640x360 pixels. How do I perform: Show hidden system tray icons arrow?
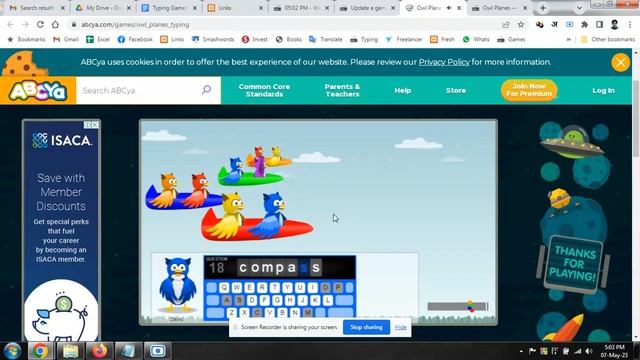coord(521,351)
